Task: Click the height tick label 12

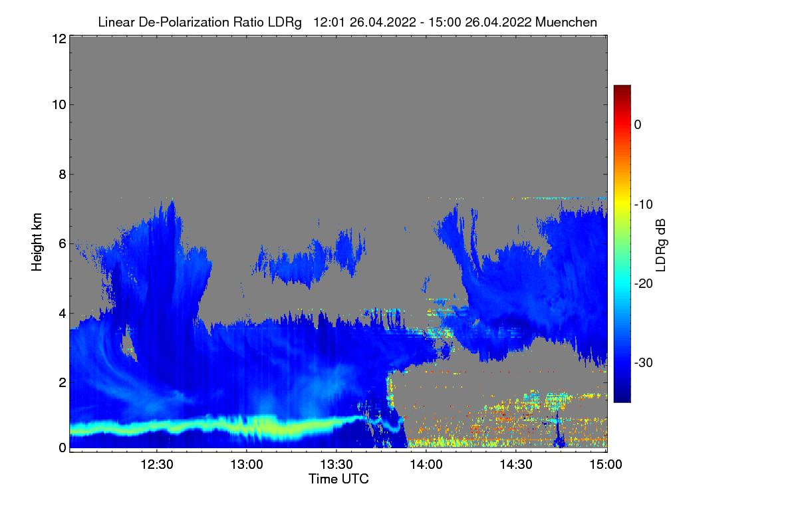Action: tap(59, 39)
